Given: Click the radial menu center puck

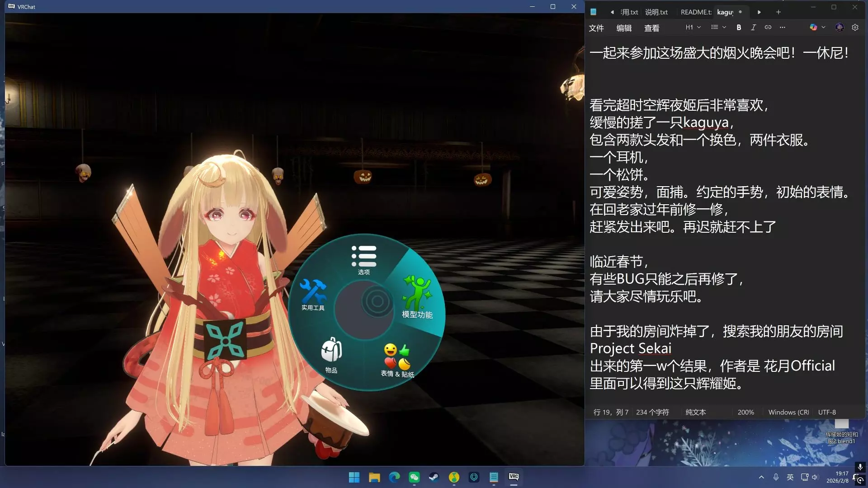Looking at the screenshot, I should coord(377,301).
